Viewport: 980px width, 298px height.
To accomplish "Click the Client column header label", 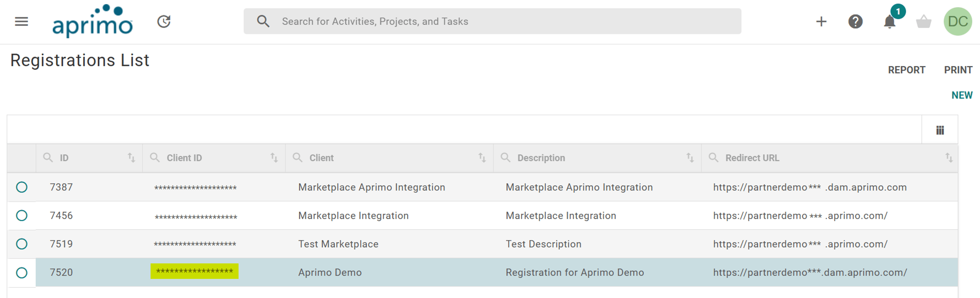I will 322,158.
